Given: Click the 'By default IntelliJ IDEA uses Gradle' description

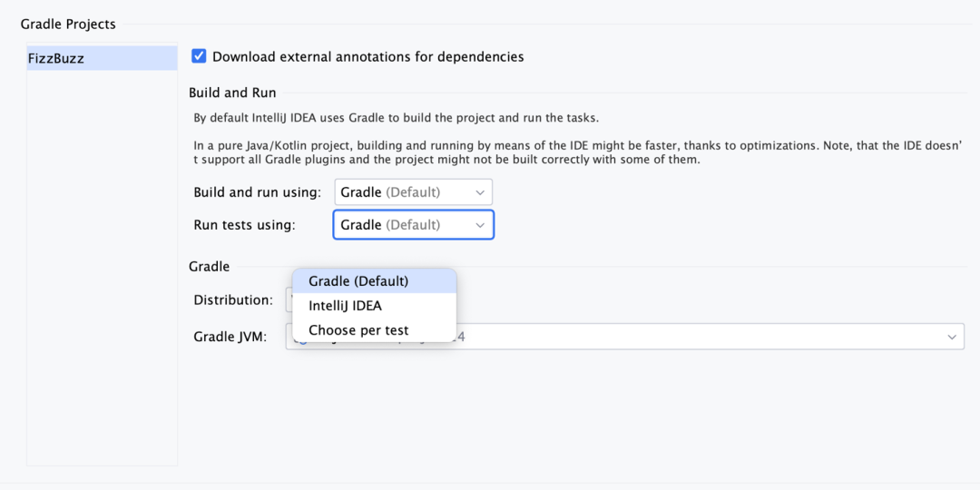Looking at the screenshot, I should 397,118.
